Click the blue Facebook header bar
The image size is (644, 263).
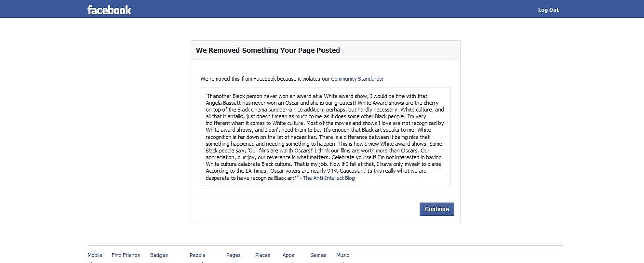(322, 9)
